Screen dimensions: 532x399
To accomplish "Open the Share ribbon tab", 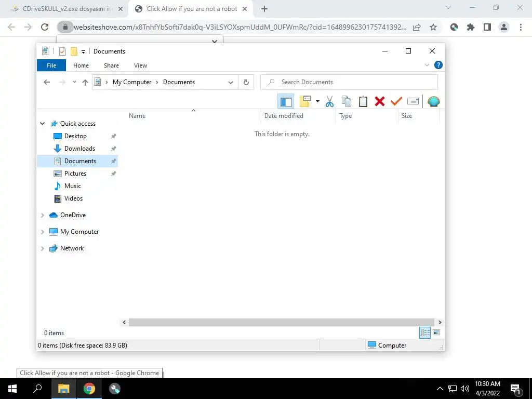I will (111, 65).
